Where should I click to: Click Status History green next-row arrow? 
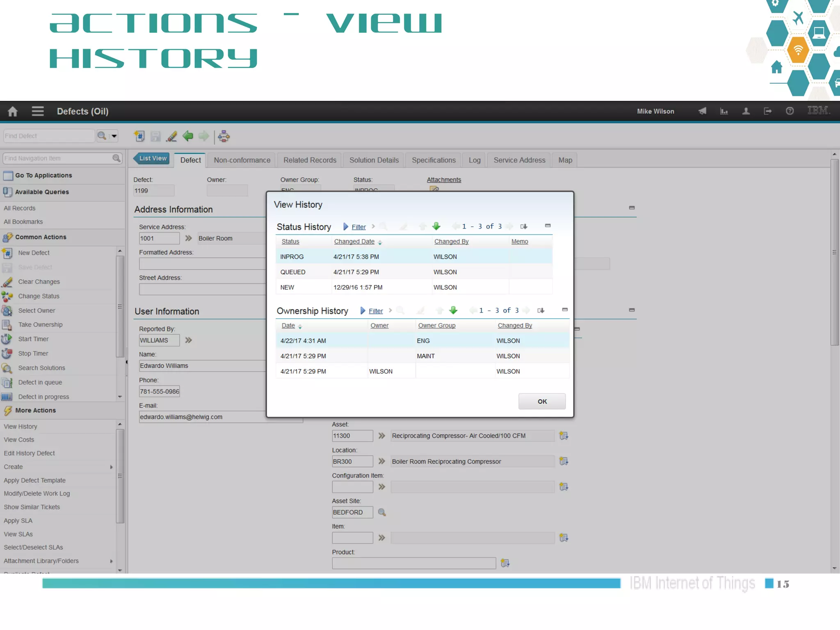pyautogui.click(x=436, y=226)
